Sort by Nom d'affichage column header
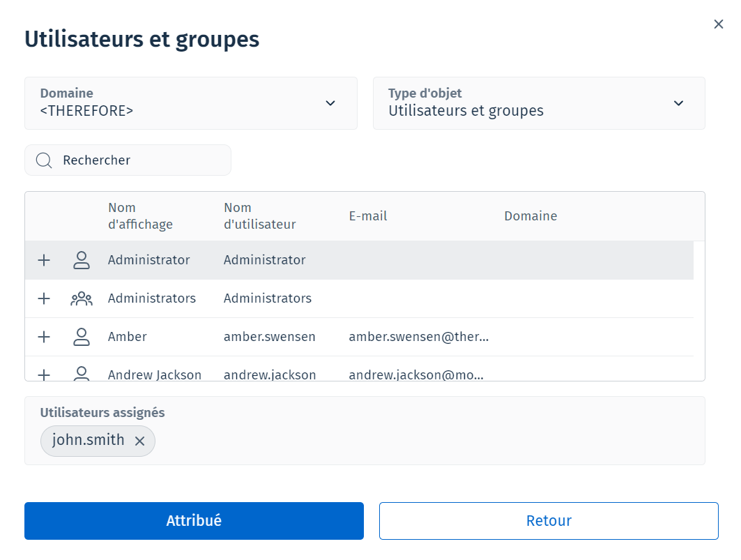The width and height of the screenshot is (741, 560). point(140,216)
